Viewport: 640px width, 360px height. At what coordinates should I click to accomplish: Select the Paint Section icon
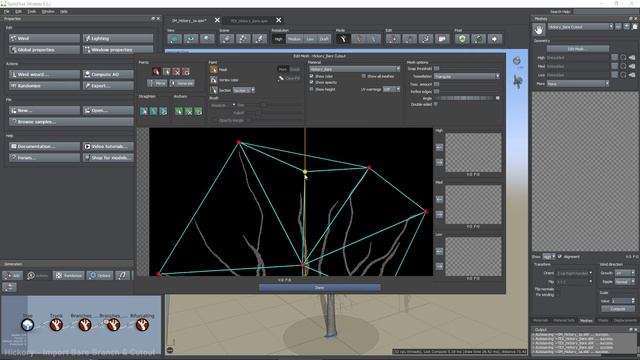tap(213, 90)
